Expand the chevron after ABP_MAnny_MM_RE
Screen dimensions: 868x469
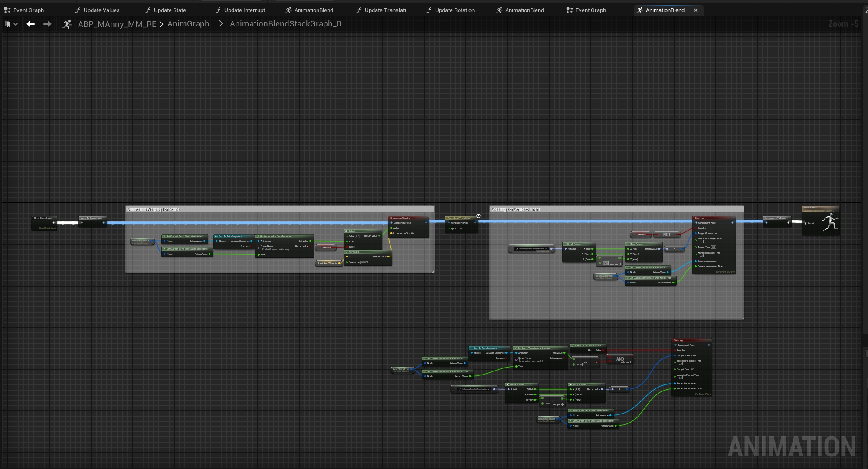tap(161, 24)
